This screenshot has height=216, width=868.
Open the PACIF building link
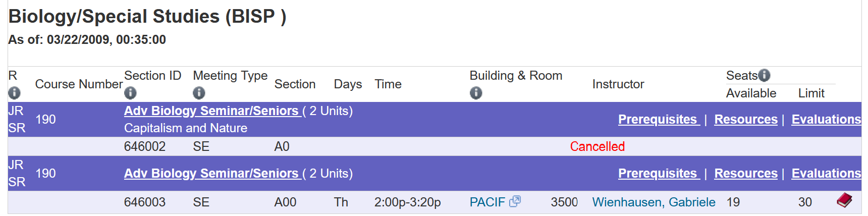(x=487, y=202)
